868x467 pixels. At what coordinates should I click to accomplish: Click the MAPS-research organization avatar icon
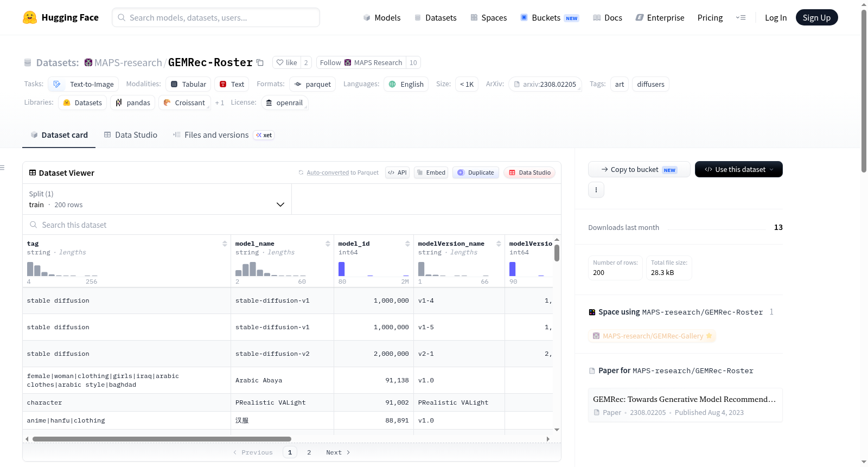(x=88, y=62)
